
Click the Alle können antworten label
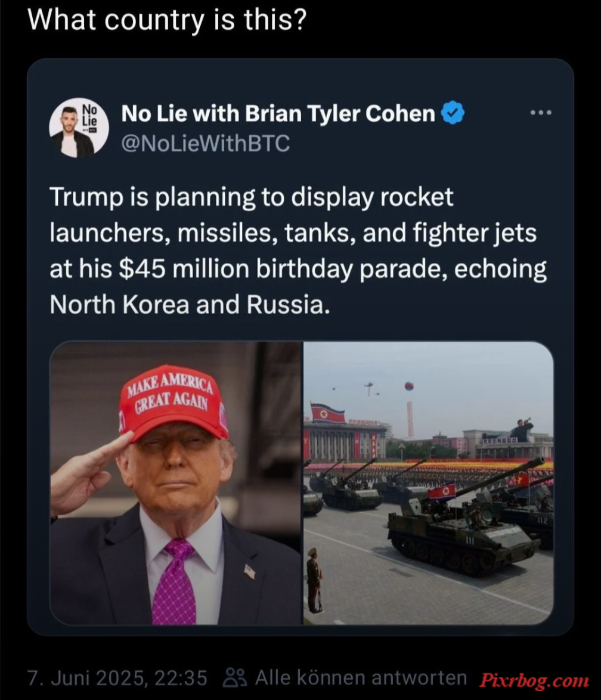(361, 678)
